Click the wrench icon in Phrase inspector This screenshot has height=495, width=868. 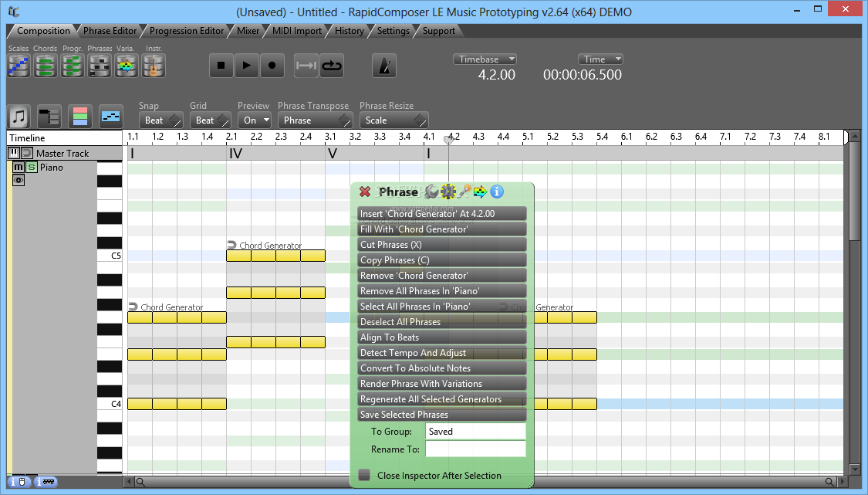(x=431, y=192)
